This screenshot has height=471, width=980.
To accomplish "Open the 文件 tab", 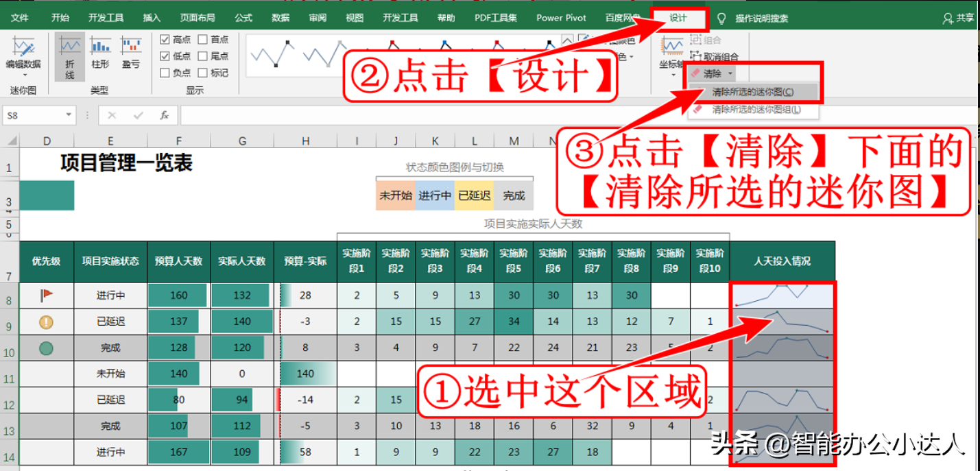I will (x=20, y=18).
